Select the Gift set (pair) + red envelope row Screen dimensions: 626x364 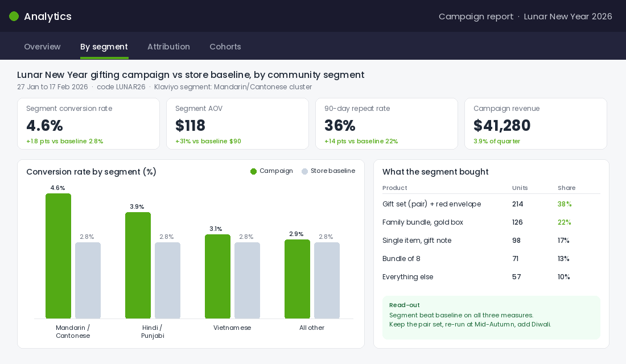click(492, 204)
